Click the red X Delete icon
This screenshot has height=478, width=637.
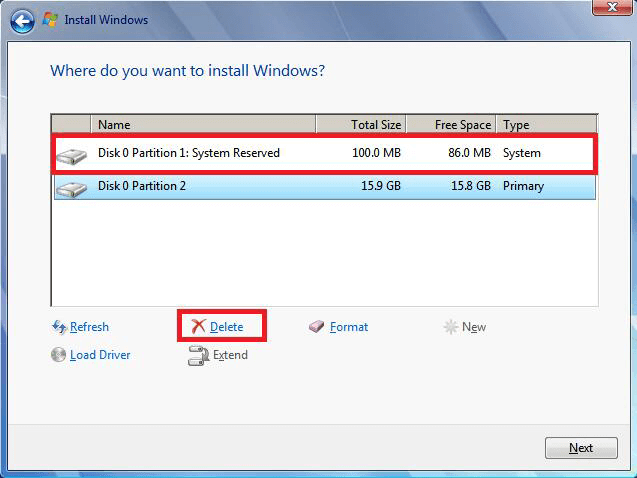tap(198, 326)
